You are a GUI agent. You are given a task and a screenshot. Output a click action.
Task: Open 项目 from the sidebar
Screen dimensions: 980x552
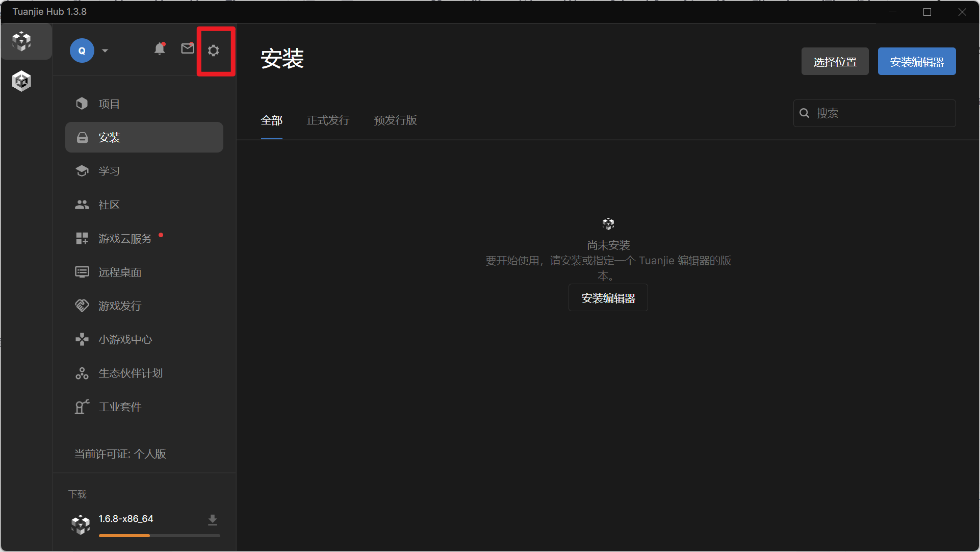point(109,104)
